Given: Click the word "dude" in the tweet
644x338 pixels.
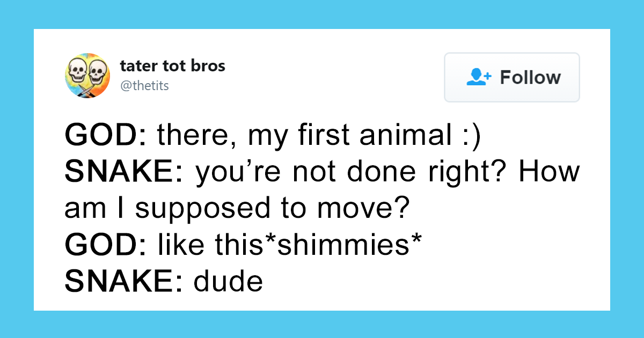Looking at the screenshot, I should pyautogui.click(x=229, y=283).
